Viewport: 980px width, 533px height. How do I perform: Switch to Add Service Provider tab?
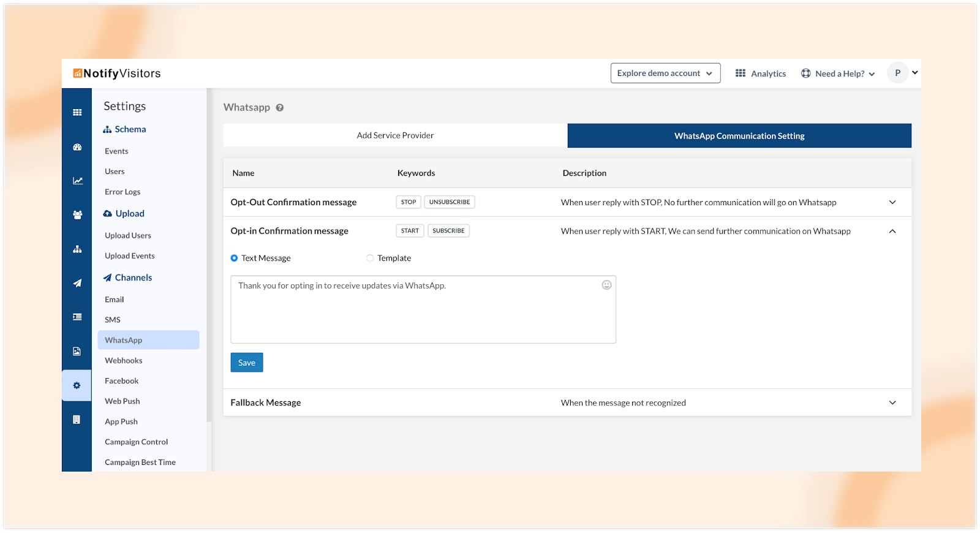pos(395,135)
